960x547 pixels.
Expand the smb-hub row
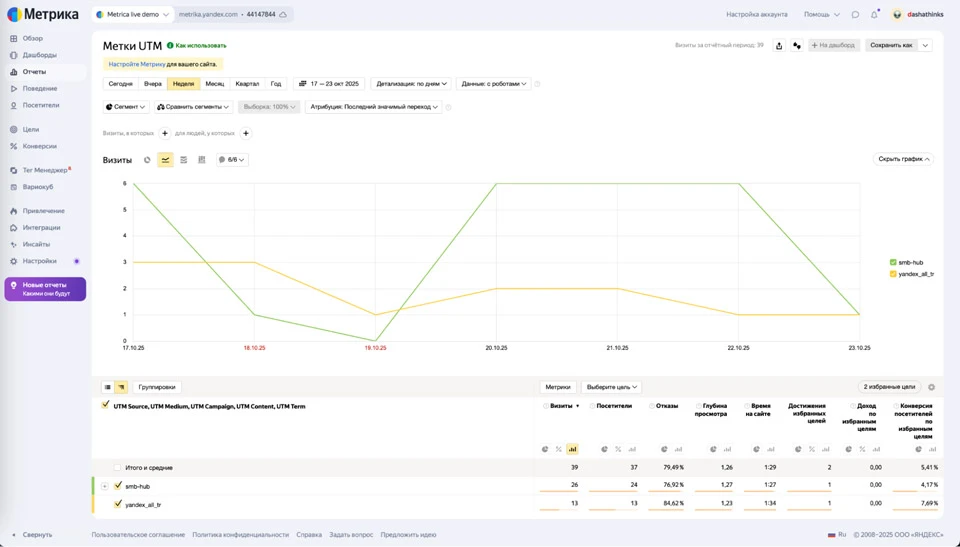point(104,486)
